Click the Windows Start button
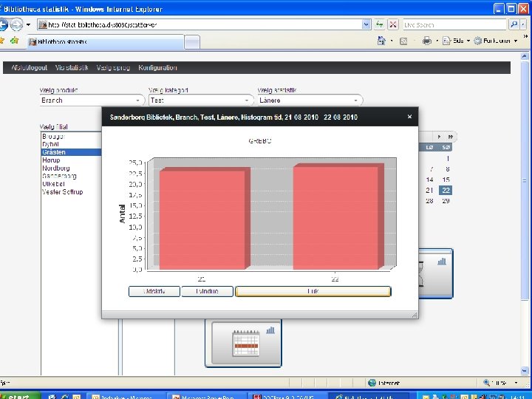532x399 pixels. coord(18,395)
